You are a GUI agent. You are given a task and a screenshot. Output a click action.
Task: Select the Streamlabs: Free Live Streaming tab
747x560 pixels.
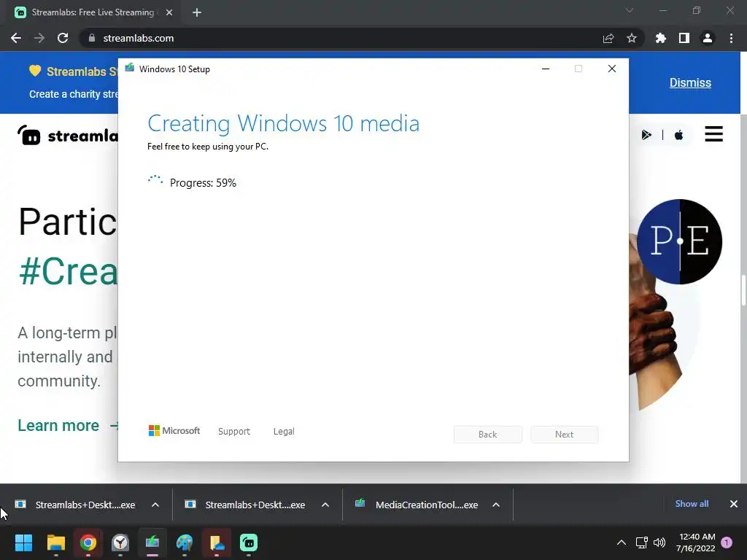pyautogui.click(x=93, y=12)
